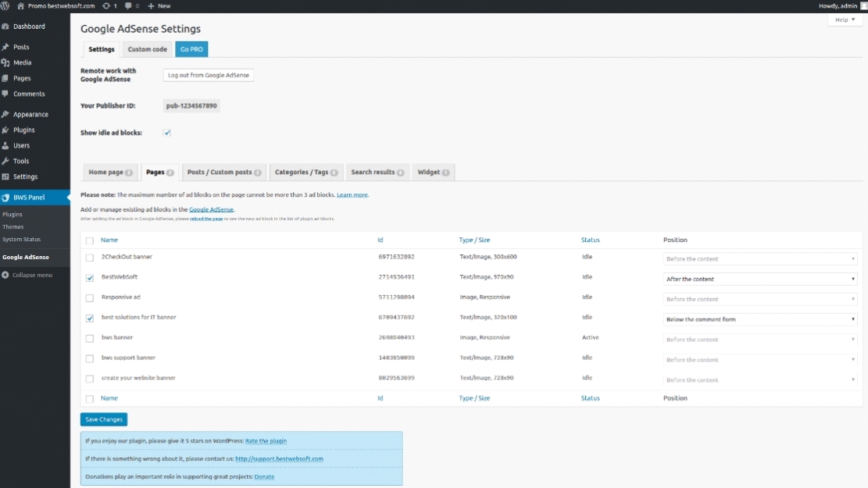The image size is (868, 488).
Task: Tick the select-all checkbox in table header
Action: pos(90,240)
